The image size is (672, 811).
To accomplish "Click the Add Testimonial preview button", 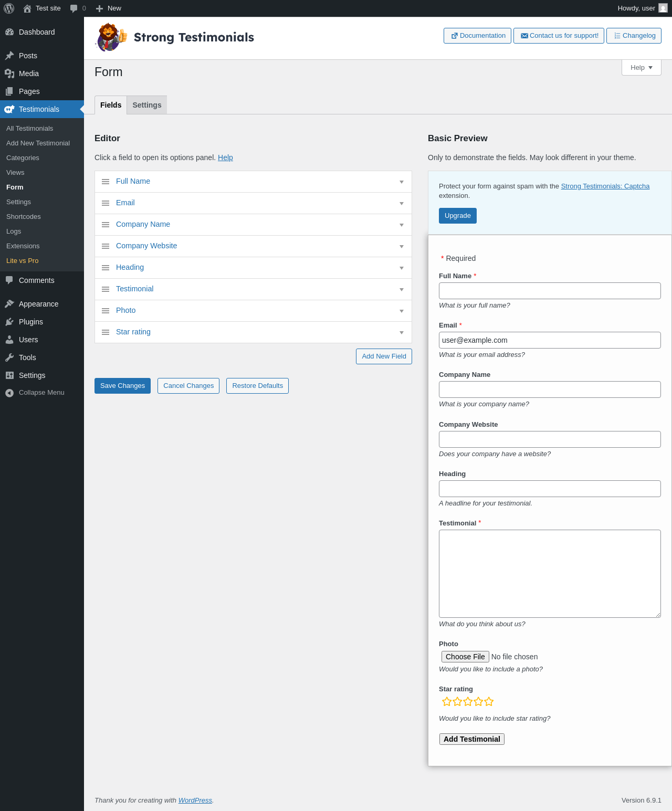I will point(472,739).
